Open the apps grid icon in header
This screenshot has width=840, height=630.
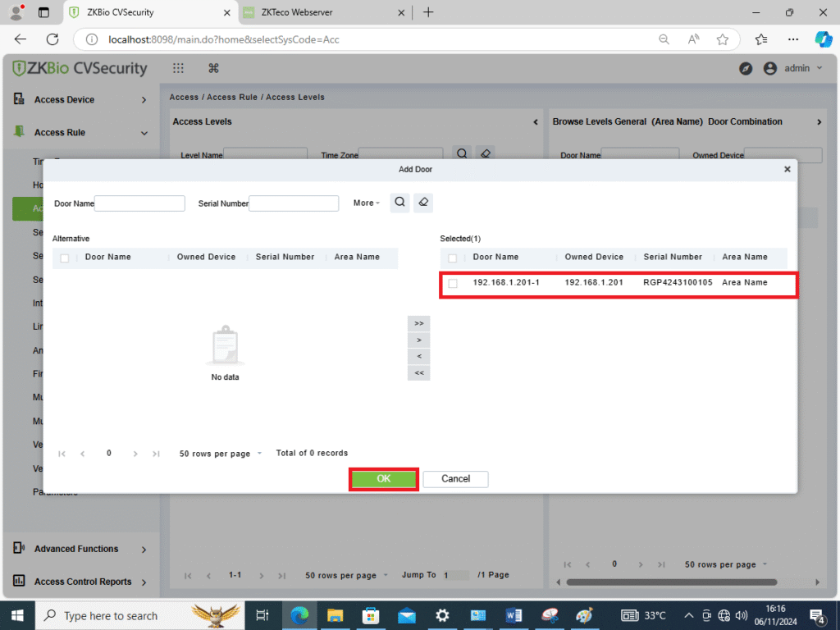point(178,69)
